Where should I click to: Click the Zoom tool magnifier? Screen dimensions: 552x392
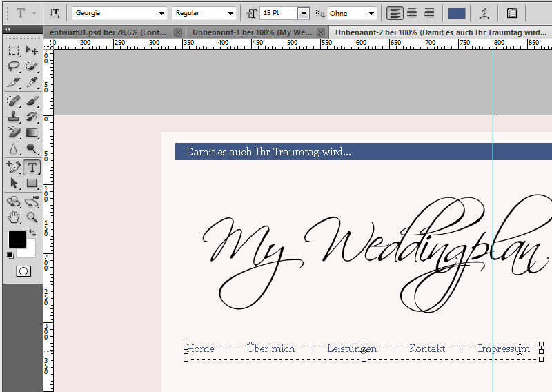[x=32, y=218]
